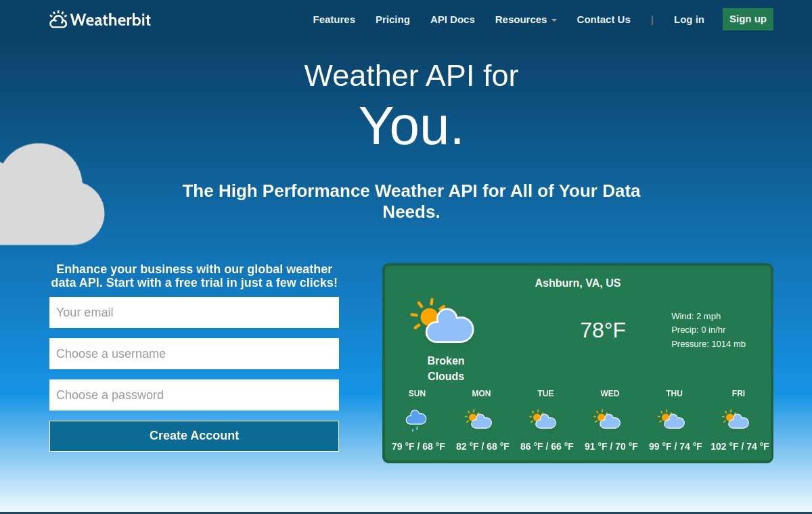Click the High Performance Weather API tagline
This screenshot has width=812, height=514.
[x=411, y=201]
